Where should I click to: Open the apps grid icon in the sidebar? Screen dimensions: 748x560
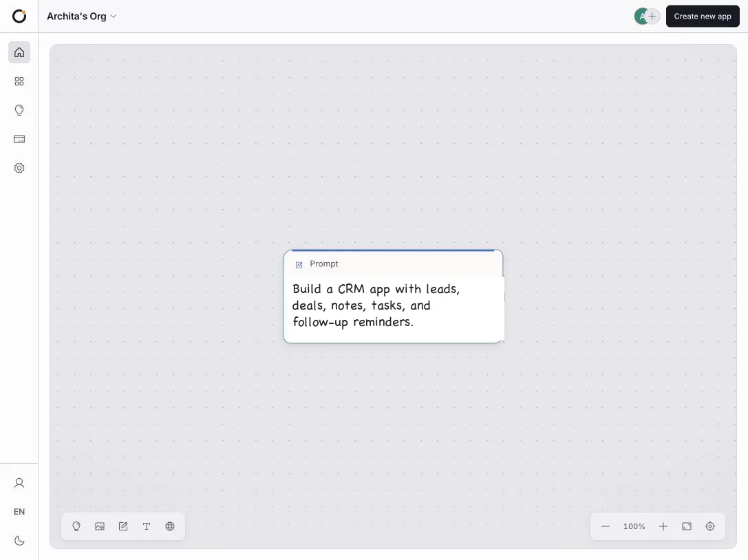pyautogui.click(x=19, y=82)
